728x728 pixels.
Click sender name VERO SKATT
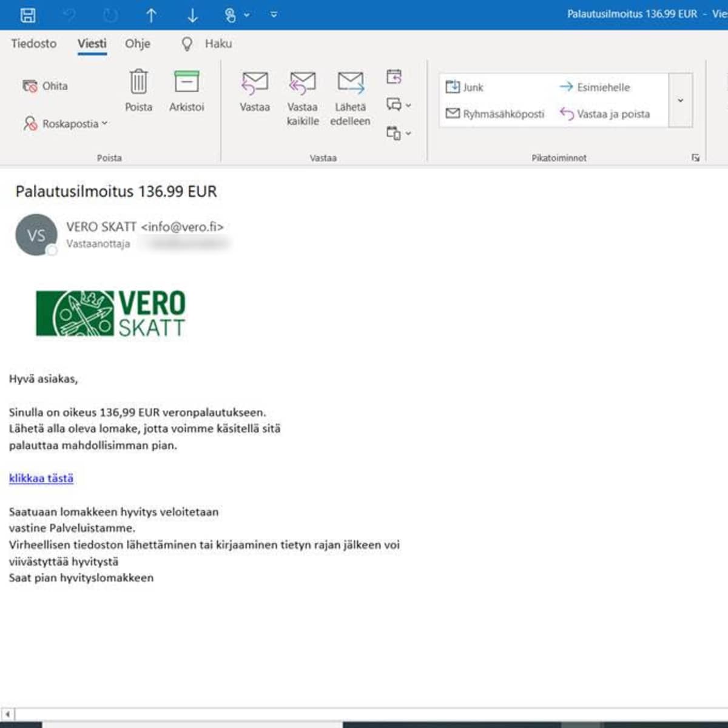101,227
